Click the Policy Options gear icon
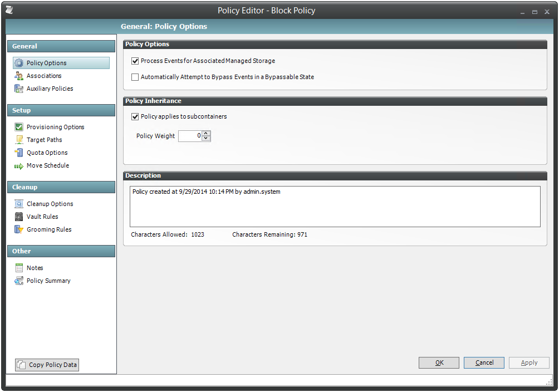Screen dimensions: 559x392 pos(19,63)
